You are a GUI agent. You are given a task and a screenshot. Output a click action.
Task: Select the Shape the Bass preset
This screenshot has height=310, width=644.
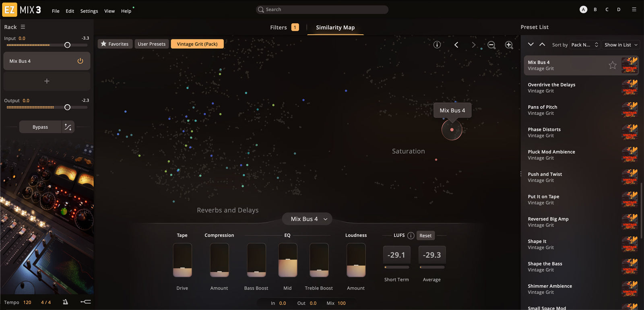(x=581, y=267)
